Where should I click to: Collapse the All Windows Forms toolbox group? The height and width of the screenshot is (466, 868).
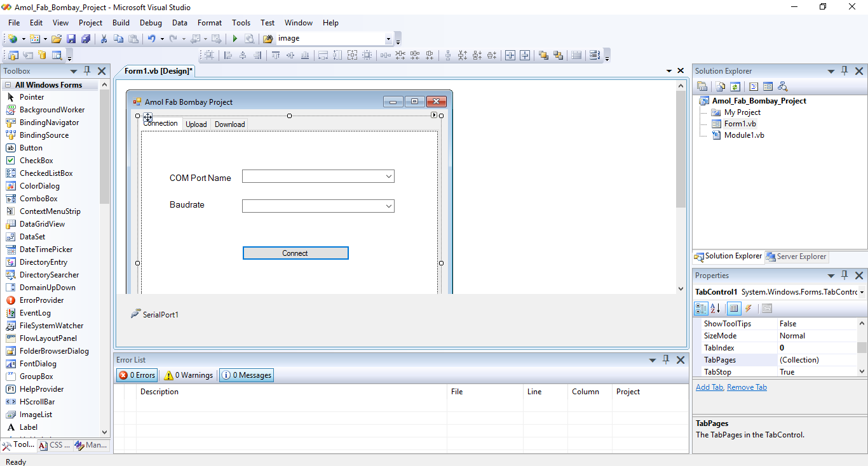pos(8,85)
